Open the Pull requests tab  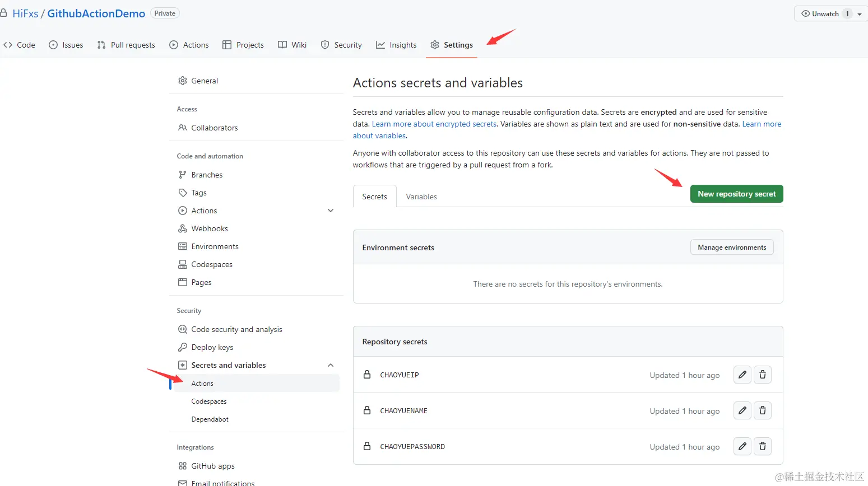click(x=126, y=45)
